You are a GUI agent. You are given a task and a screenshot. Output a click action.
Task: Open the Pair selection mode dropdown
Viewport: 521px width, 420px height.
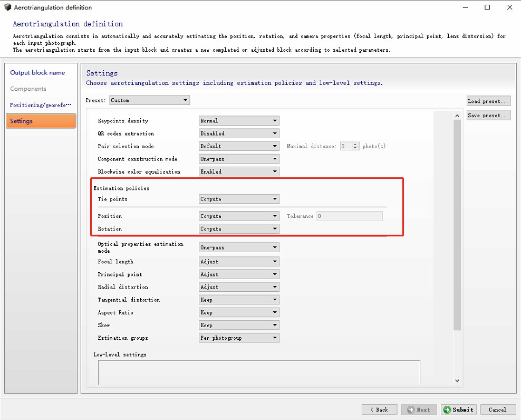tap(239, 146)
